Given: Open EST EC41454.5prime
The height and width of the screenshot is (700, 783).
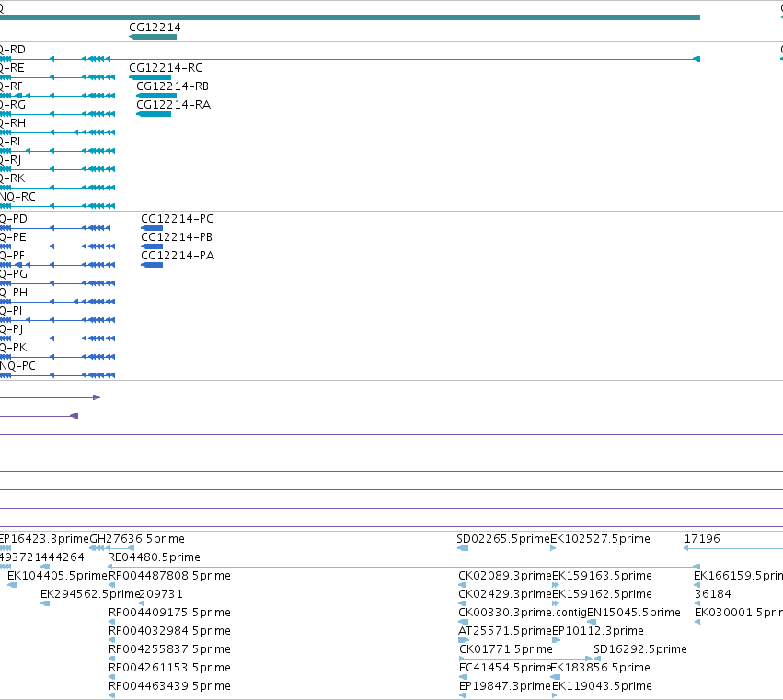Looking at the screenshot, I should pyautogui.click(x=504, y=668).
